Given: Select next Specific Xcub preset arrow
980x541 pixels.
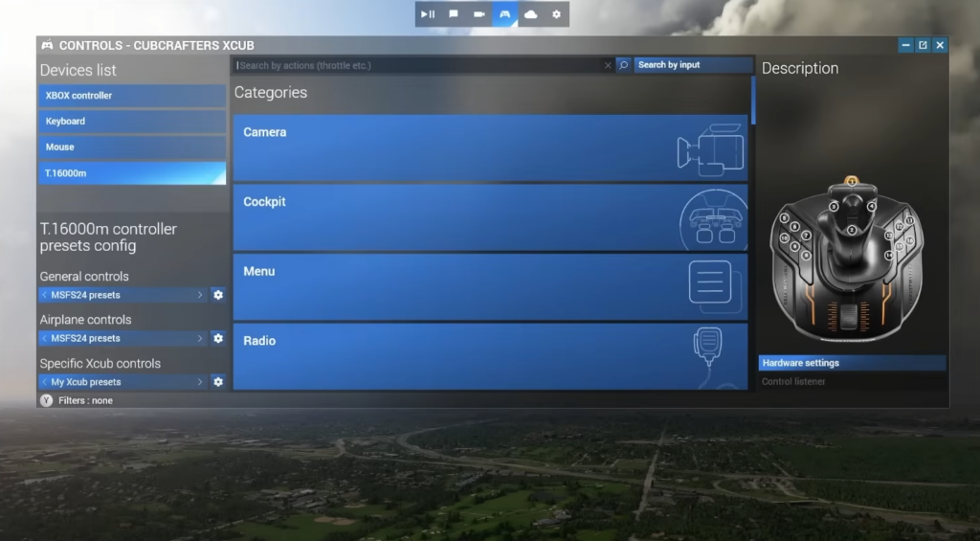Looking at the screenshot, I should [200, 381].
